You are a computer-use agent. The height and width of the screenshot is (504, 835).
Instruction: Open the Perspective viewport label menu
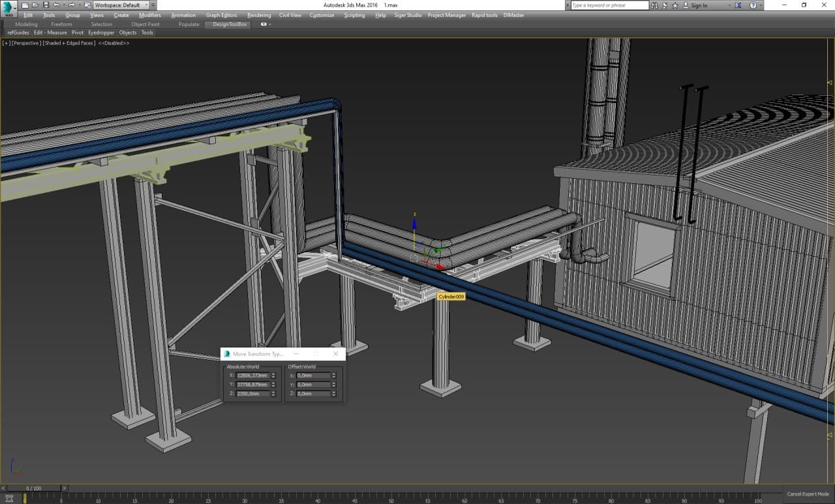(x=26, y=43)
